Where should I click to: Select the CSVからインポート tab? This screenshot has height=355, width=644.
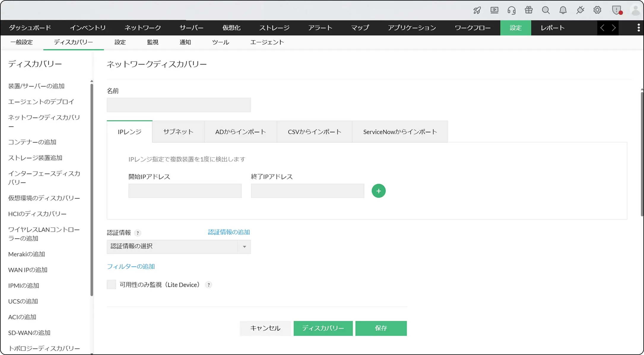click(315, 132)
